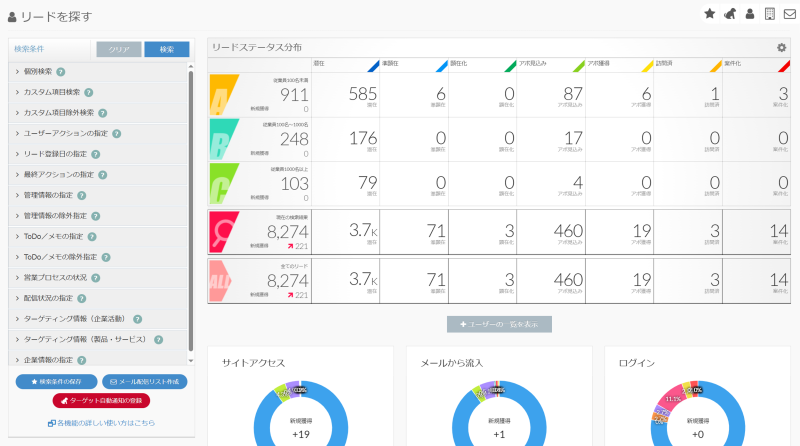Click help icon beside カスタム項目除外検索

pyautogui.click(x=103, y=113)
